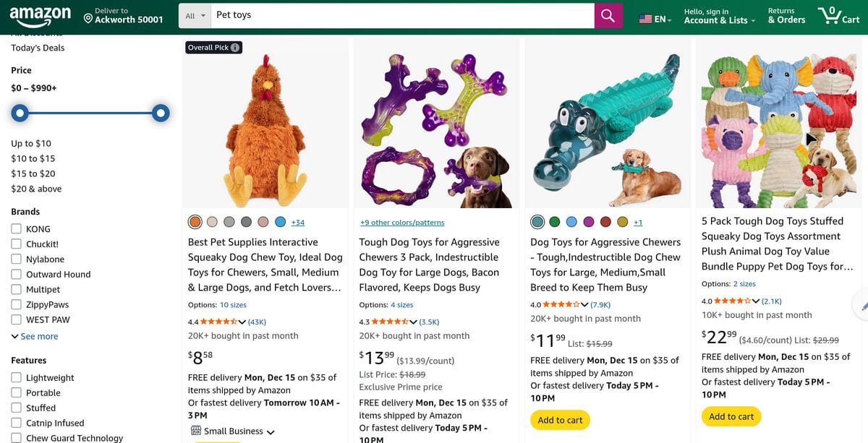
Task: Check the Stuffed feature filter
Action: point(14,408)
